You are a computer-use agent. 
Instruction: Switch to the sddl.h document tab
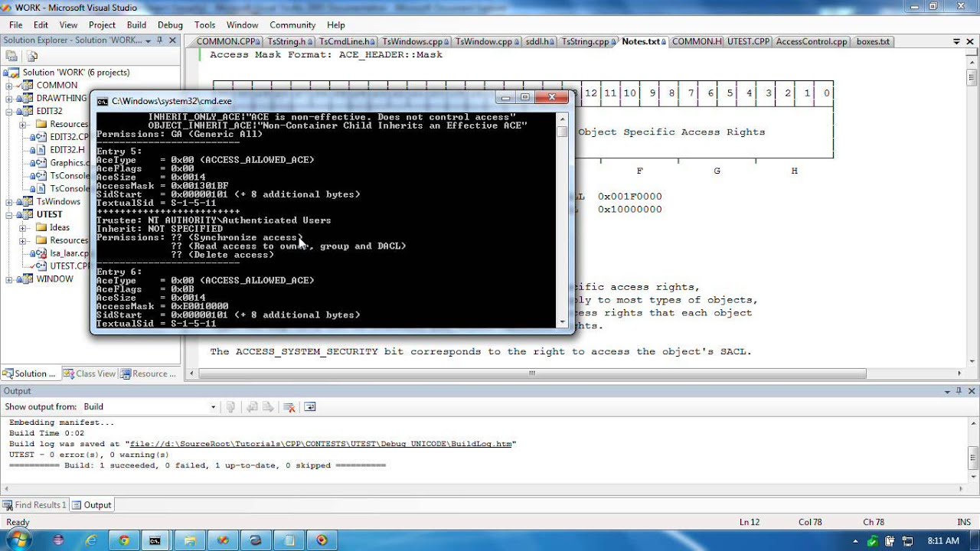[x=540, y=41]
